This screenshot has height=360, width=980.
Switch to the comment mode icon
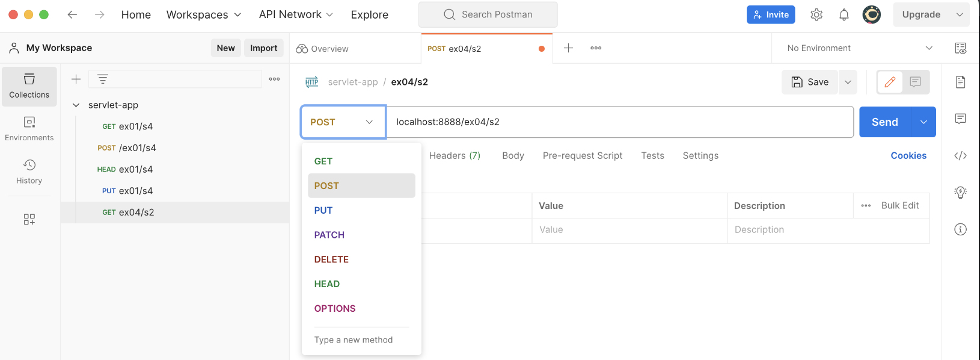[x=915, y=82]
